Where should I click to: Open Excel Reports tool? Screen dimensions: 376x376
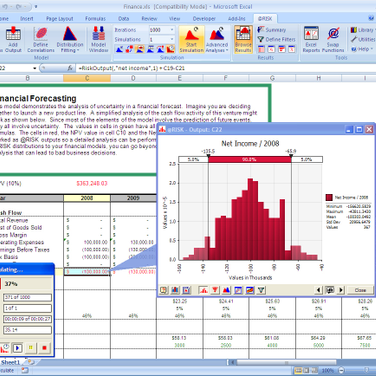coord(311,39)
